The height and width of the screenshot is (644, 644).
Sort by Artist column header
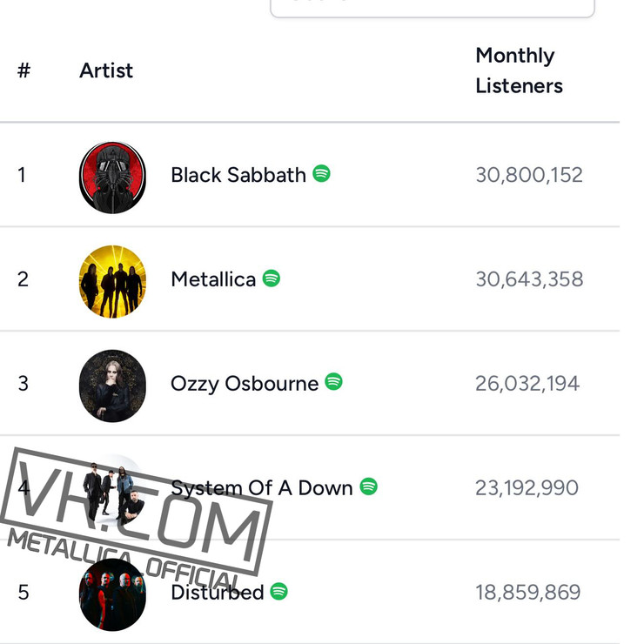coord(106,70)
